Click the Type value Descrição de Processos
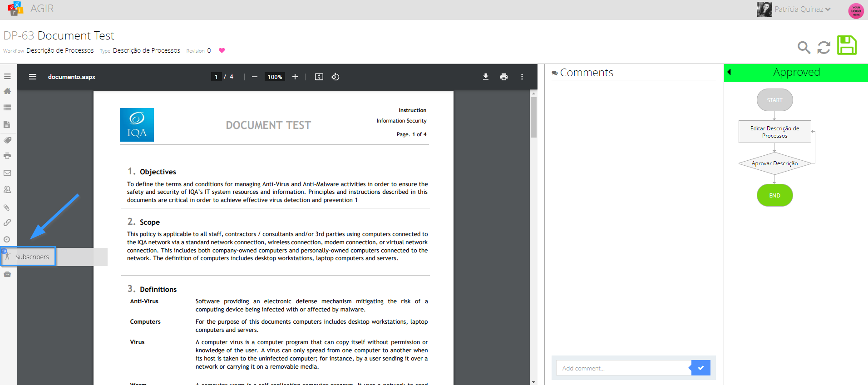The image size is (868, 385). (x=146, y=50)
